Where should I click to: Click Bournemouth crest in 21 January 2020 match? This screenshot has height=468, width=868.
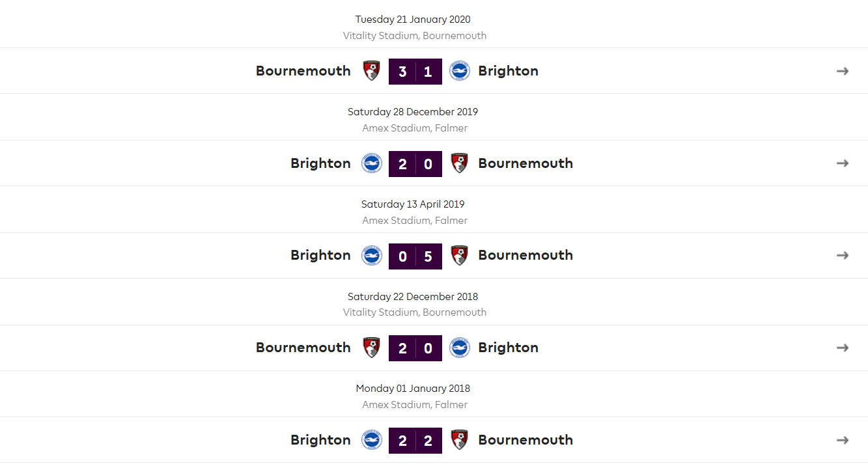tap(372, 71)
